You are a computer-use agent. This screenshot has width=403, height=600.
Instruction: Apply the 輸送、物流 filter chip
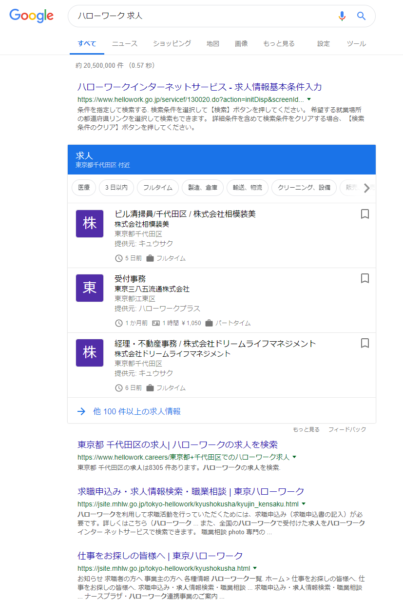pyautogui.click(x=247, y=188)
